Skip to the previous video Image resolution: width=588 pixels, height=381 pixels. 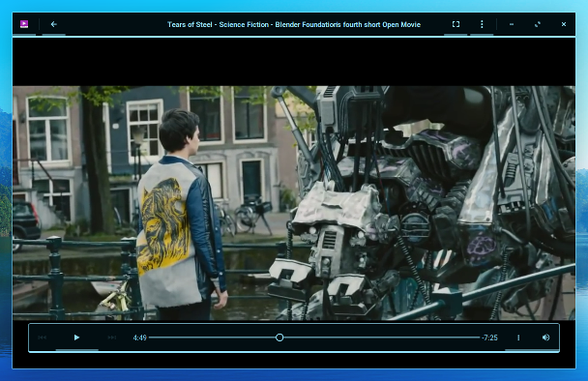(x=42, y=337)
